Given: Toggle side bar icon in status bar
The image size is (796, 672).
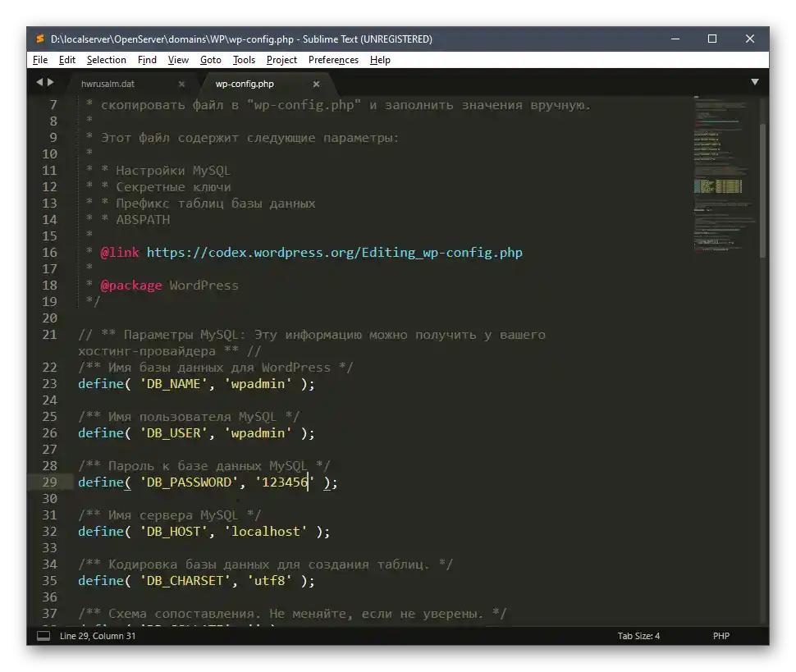Looking at the screenshot, I should point(43,636).
